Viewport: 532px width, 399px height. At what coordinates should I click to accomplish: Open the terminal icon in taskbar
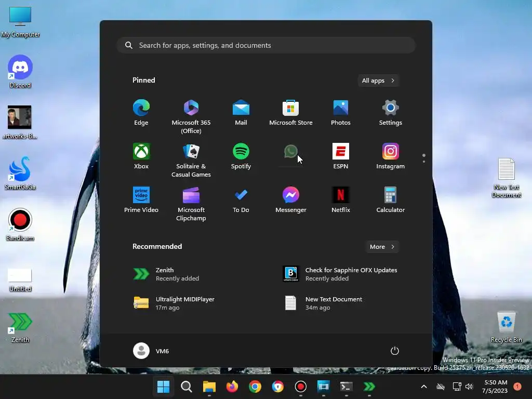[347, 387]
